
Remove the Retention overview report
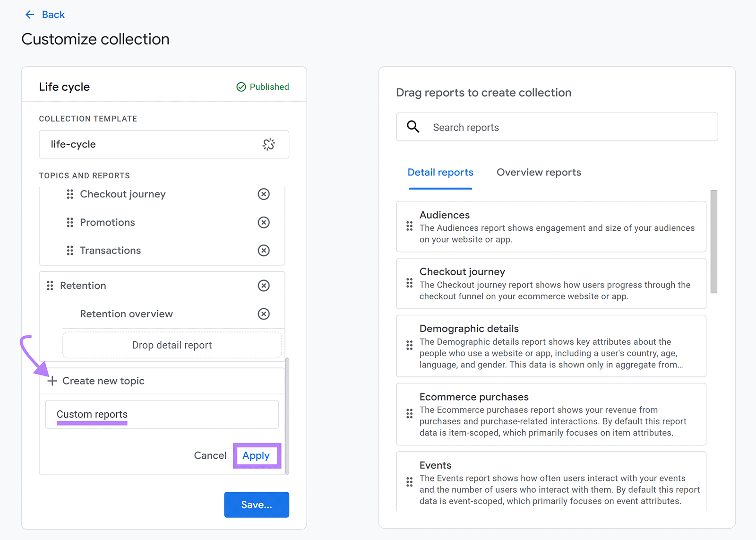pos(264,314)
